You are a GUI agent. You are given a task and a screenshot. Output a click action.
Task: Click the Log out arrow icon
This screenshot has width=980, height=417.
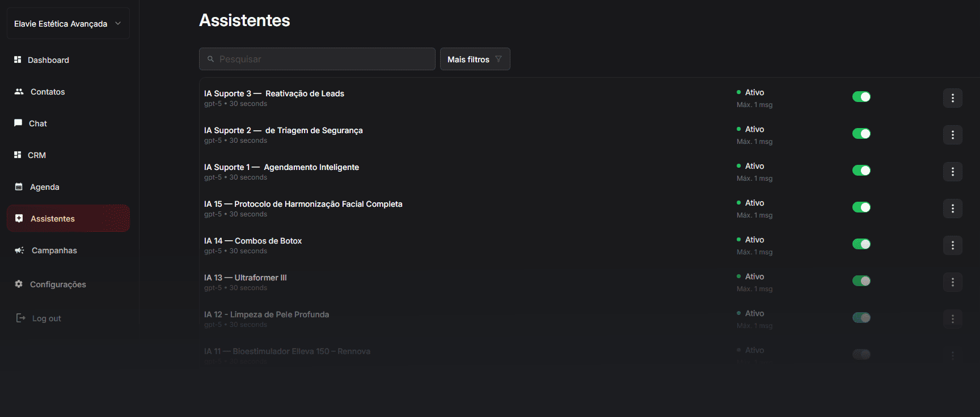pos(20,318)
